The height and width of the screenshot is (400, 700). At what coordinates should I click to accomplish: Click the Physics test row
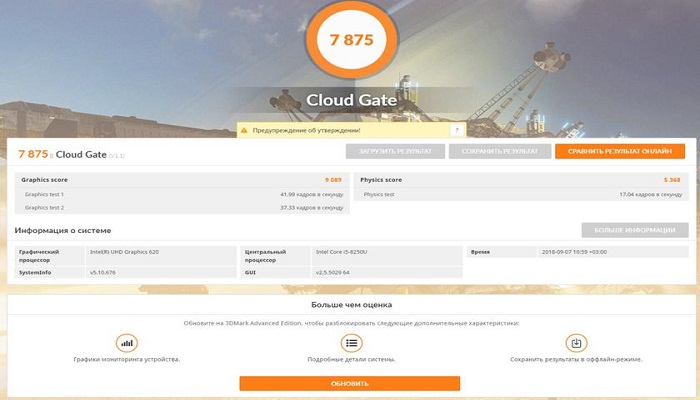click(x=521, y=194)
